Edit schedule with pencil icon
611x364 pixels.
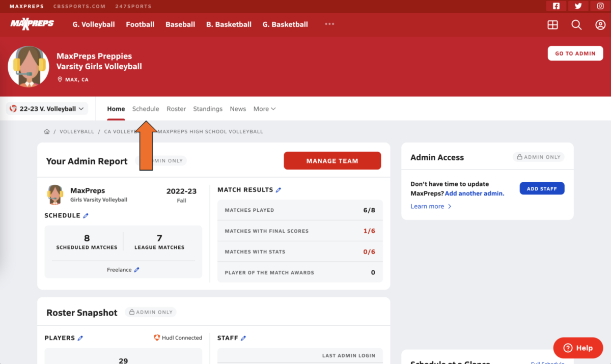[86, 216]
